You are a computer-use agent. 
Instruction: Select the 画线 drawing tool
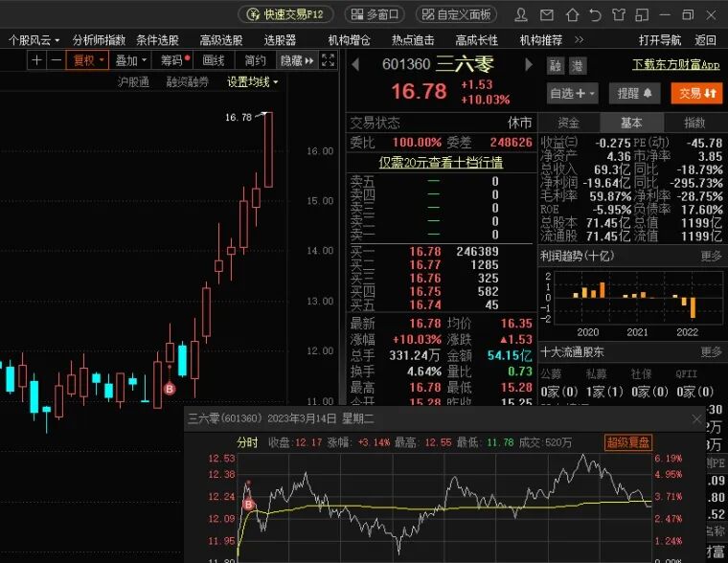point(213,60)
